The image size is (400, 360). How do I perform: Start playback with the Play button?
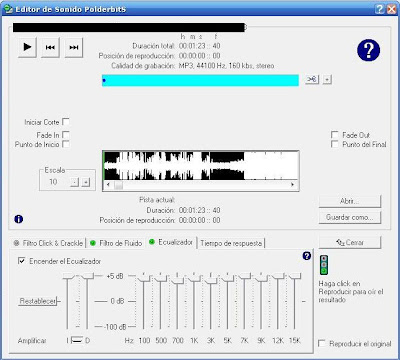pos(27,47)
